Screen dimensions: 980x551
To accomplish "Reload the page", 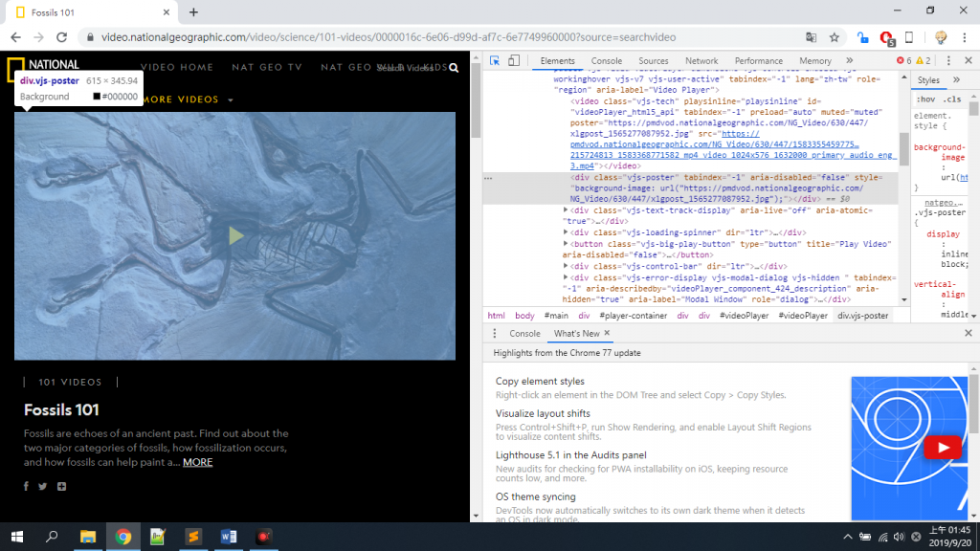I will point(61,37).
